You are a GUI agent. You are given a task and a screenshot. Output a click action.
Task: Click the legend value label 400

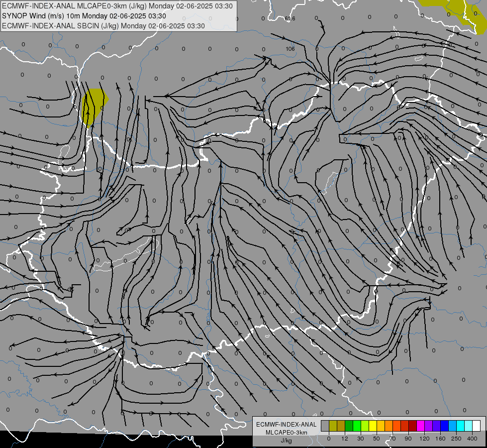472,439
